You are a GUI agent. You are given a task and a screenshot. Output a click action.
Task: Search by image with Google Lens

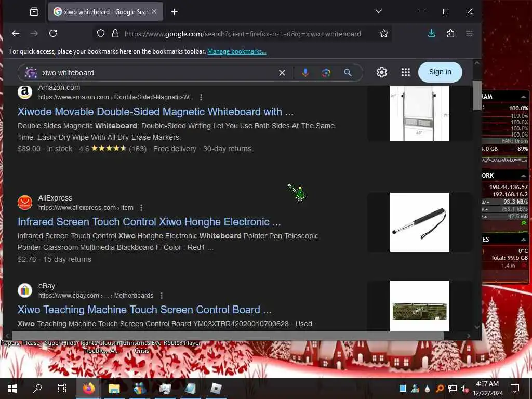click(x=326, y=73)
